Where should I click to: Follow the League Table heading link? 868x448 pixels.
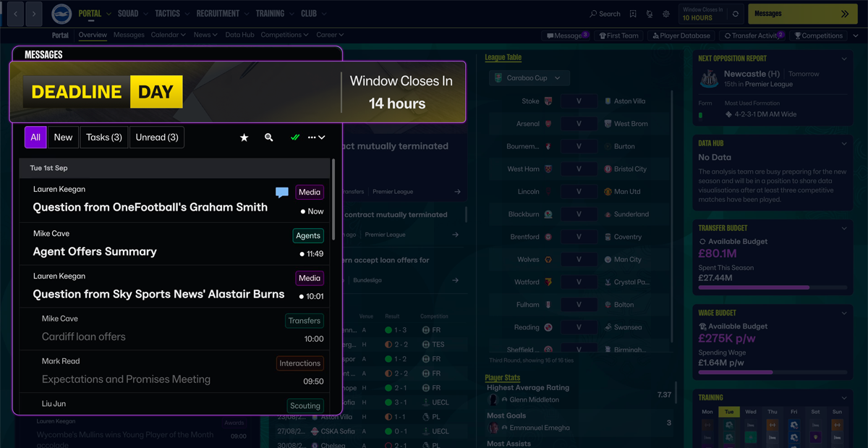click(503, 57)
